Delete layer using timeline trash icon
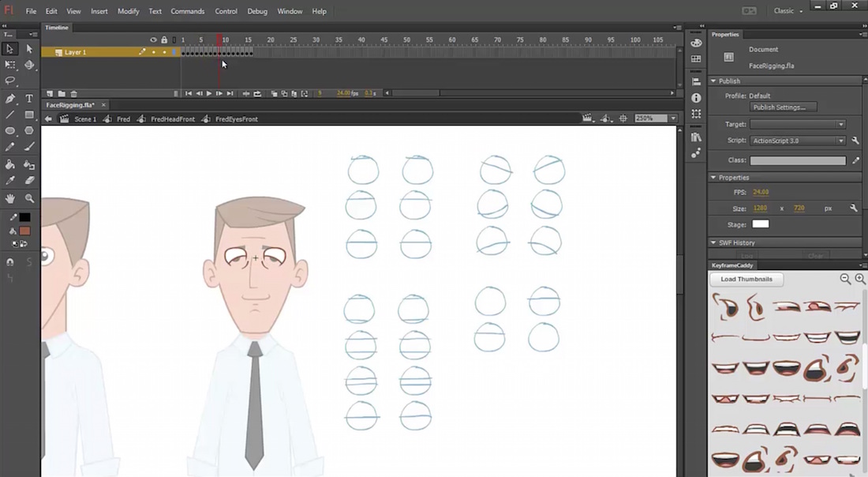This screenshot has width=868, height=477. 74,94
